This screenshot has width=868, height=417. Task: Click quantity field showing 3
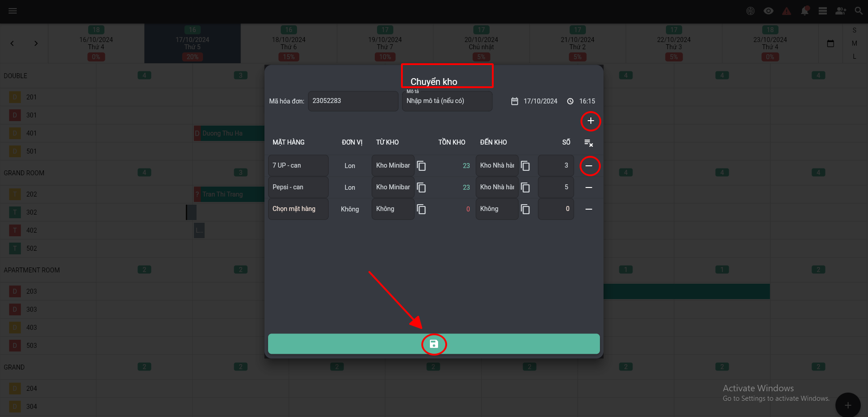[556, 165]
